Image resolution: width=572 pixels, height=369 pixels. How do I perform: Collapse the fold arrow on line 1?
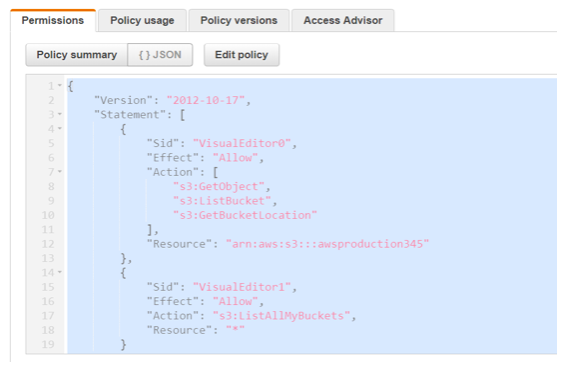click(x=60, y=86)
